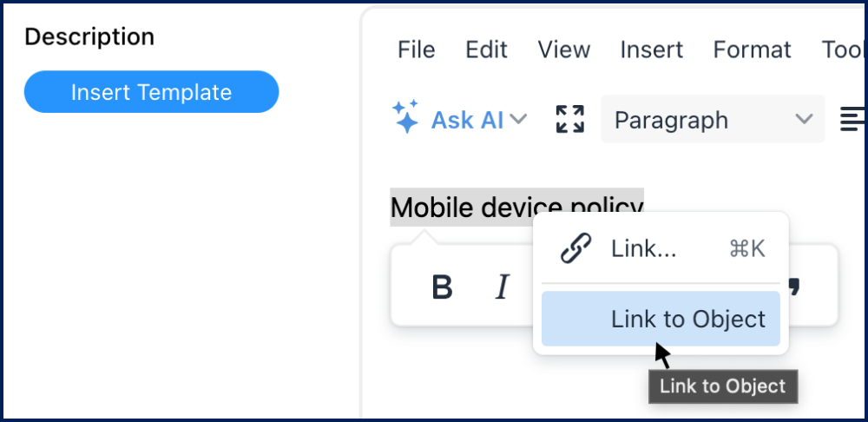This screenshot has height=422, width=868.
Task: Italicize the selected text
Action: 502,287
